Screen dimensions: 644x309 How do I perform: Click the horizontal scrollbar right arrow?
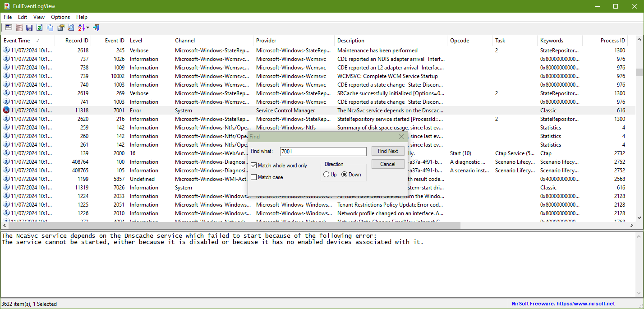click(x=631, y=225)
